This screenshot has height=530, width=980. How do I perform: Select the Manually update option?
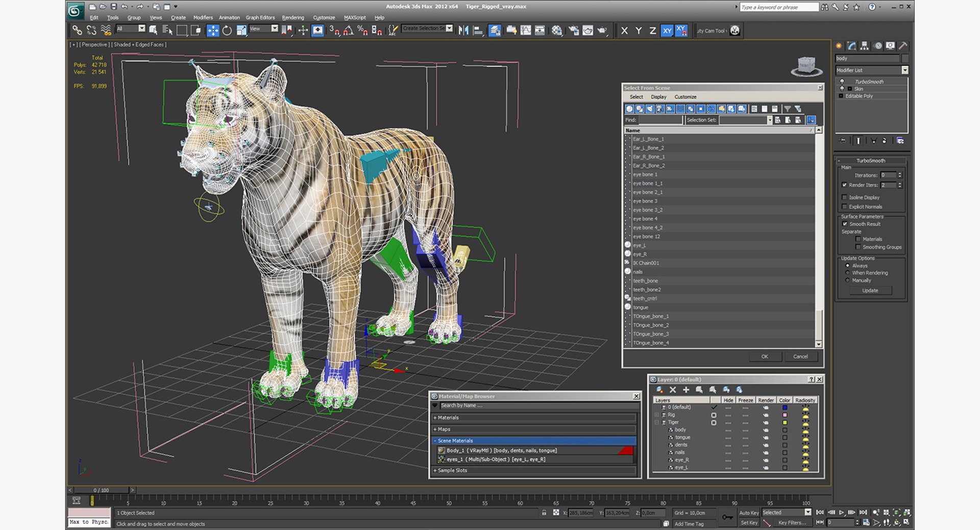tap(847, 280)
